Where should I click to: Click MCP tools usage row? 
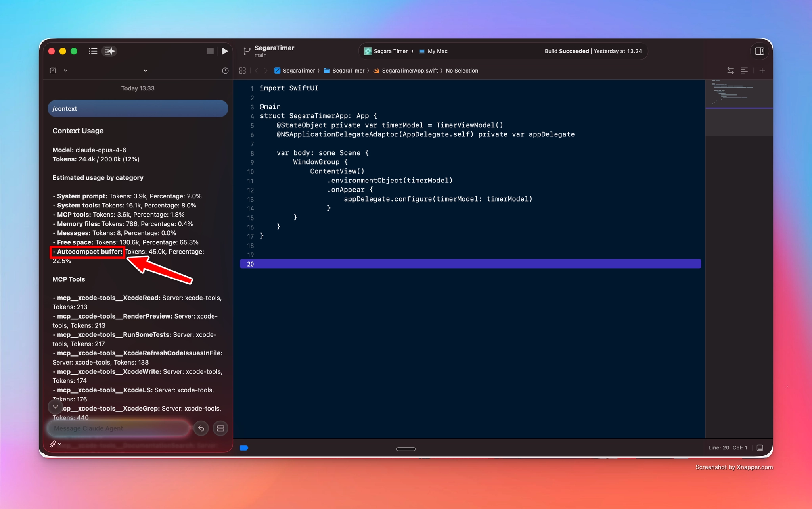119,215
